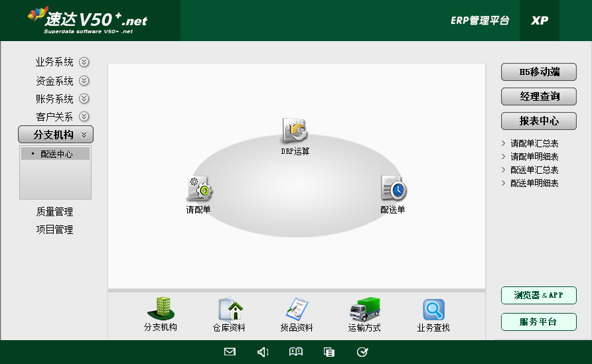Screen dimensions: 592x364
Task: Open the 质量管理 menu
Action: click(x=54, y=212)
